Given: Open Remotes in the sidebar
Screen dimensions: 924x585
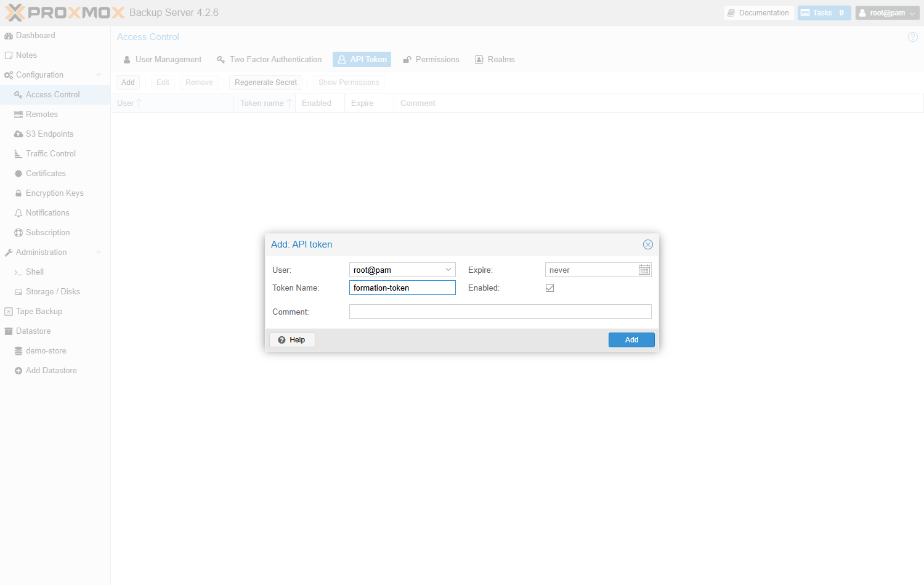Looking at the screenshot, I should (x=55, y=115).
